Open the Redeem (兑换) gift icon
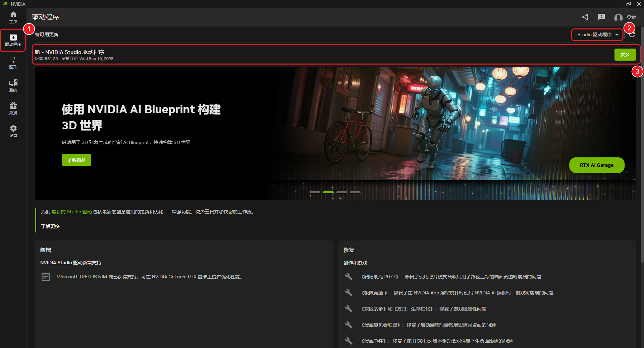 [13, 108]
